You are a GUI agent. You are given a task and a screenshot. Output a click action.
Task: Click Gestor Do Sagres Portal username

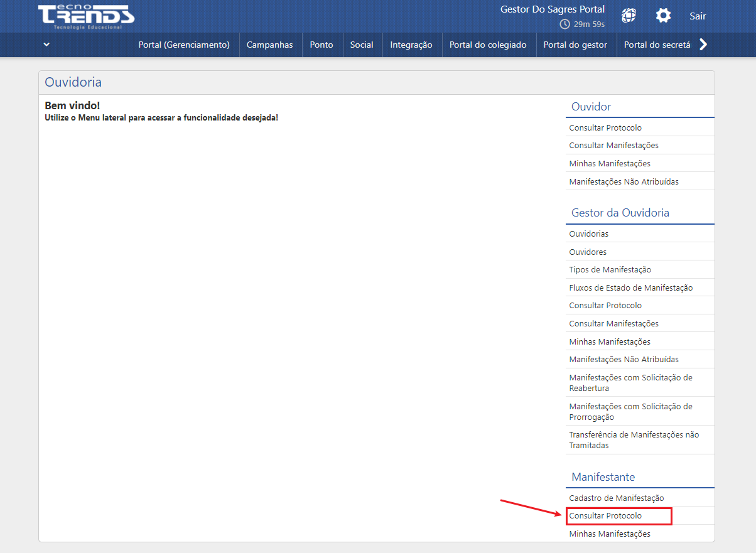(x=552, y=9)
